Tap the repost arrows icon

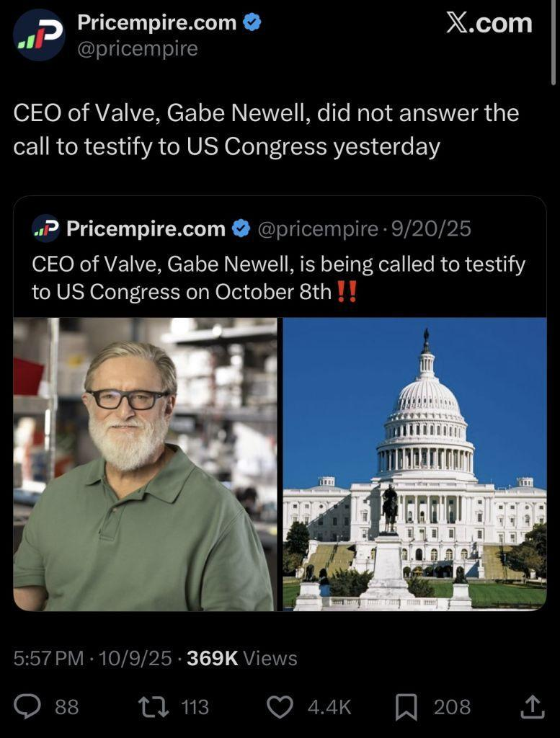tap(154, 707)
